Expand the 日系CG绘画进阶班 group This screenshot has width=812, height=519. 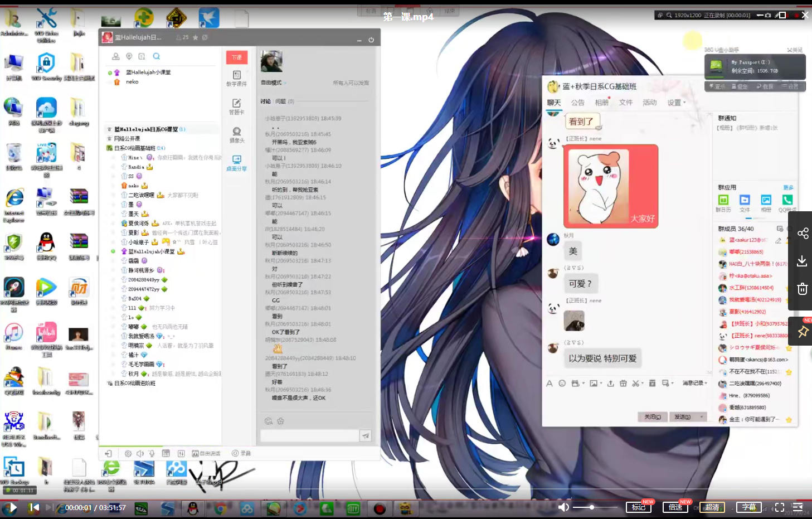coord(134,384)
